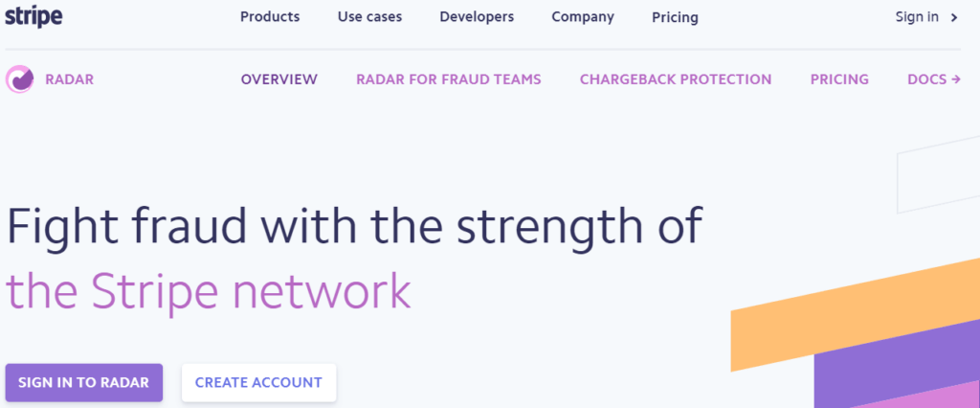This screenshot has width=980, height=408.
Task: Click the Stripe network heading text
Action: [x=209, y=290]
